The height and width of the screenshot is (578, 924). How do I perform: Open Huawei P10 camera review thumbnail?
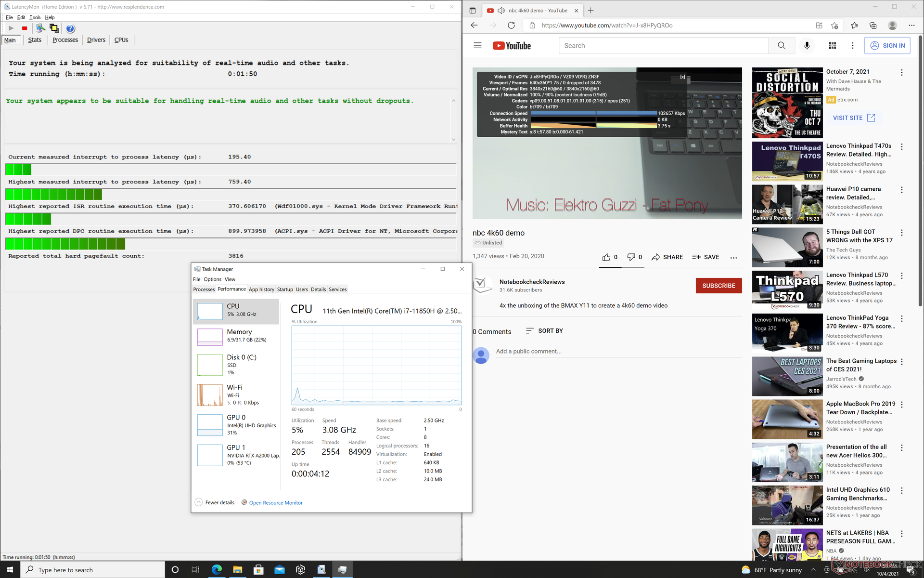coord(787,204)
